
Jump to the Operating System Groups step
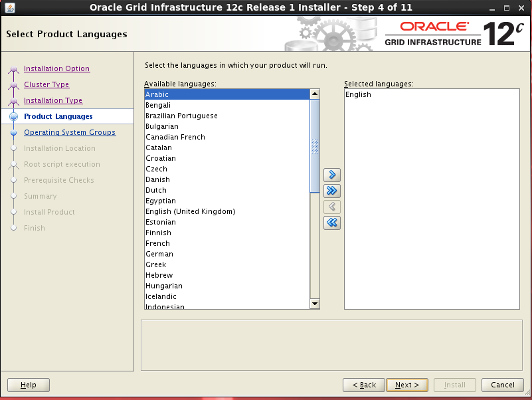(x=70, y=132)
